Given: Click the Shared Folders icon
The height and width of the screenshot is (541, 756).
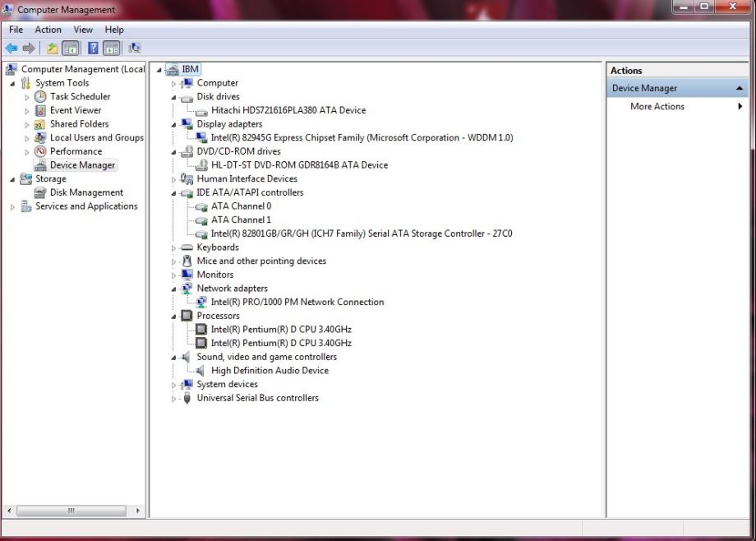Looking at the screenshot, I should pyautogui.click(x=40, y=124).
